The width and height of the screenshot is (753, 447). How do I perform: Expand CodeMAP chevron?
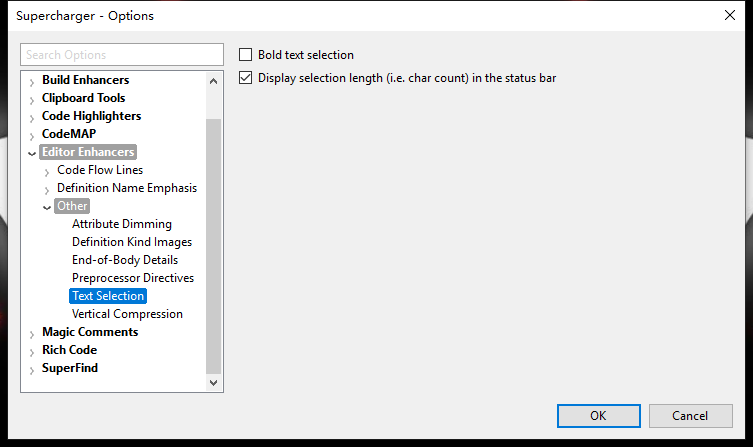[32, 136]
